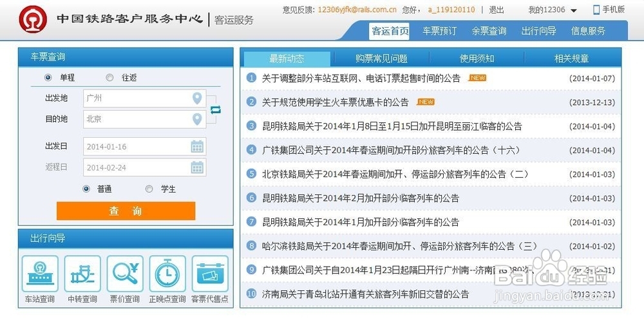Click the orange 查询 search button
Screen dimensions: 644x318
point(126,211)
